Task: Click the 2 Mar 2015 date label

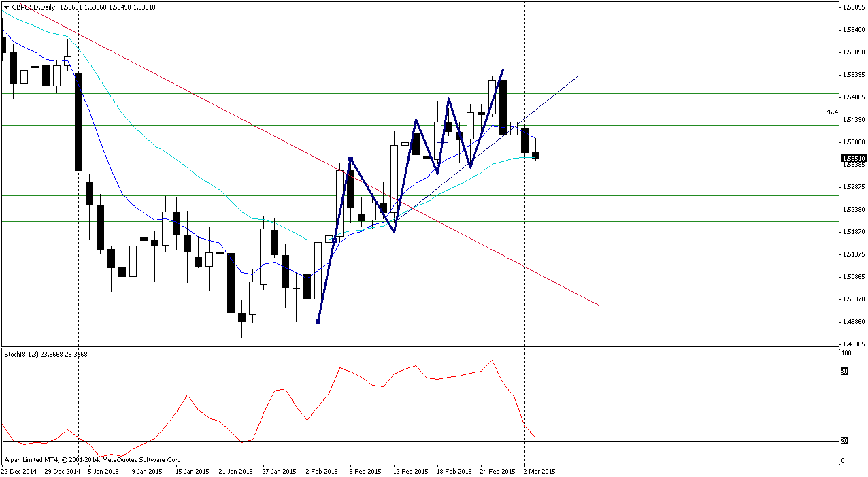Action: (x=539, y=471)
